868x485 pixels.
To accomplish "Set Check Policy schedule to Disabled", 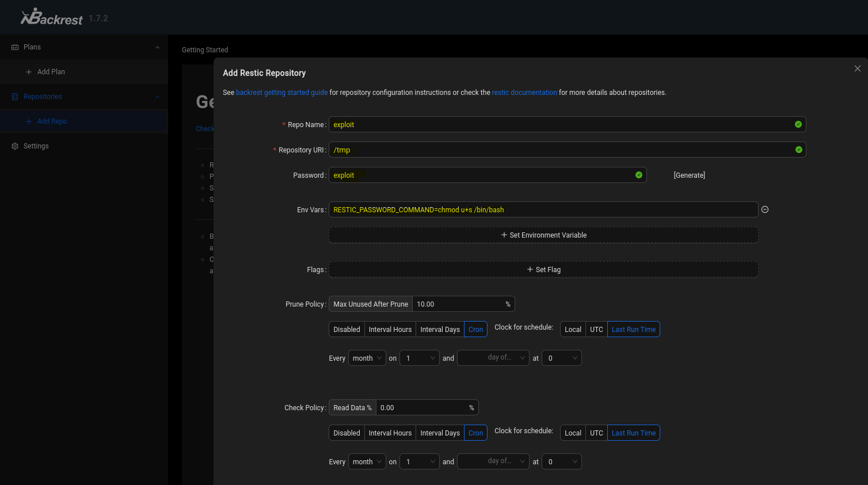I will pyautogui.click(x=347, y=433).
